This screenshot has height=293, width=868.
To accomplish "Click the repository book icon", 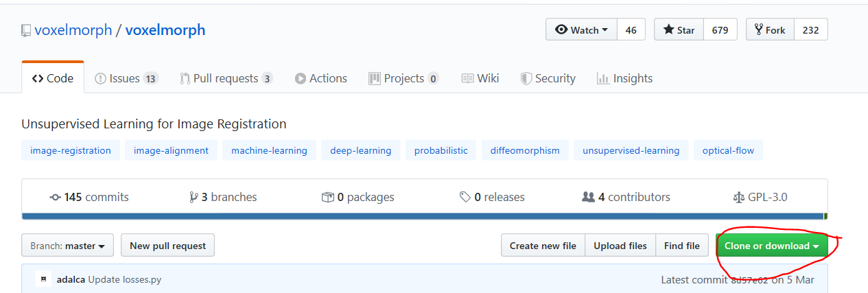I will coord(26,31).
